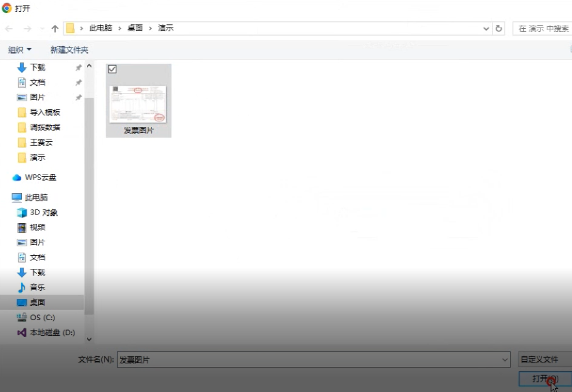572x392 pixels.
Task: Select the OS (C:) drive
Action: [x=22, y=318]
